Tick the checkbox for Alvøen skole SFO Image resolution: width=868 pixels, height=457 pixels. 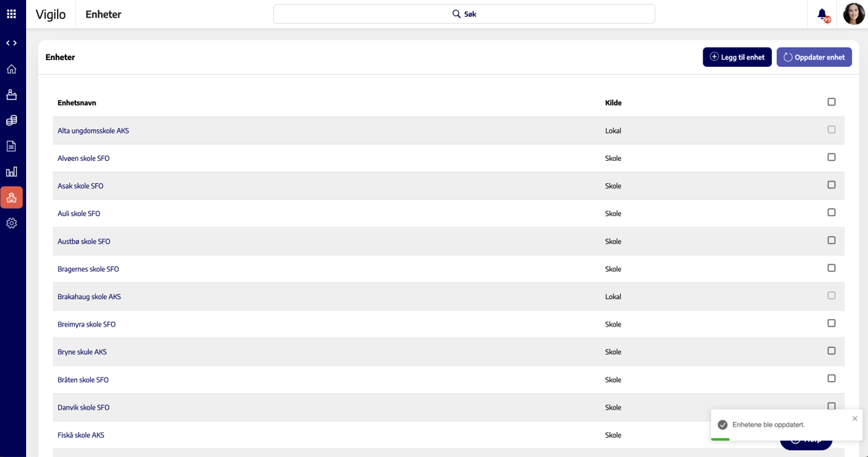tap(831, 157)
